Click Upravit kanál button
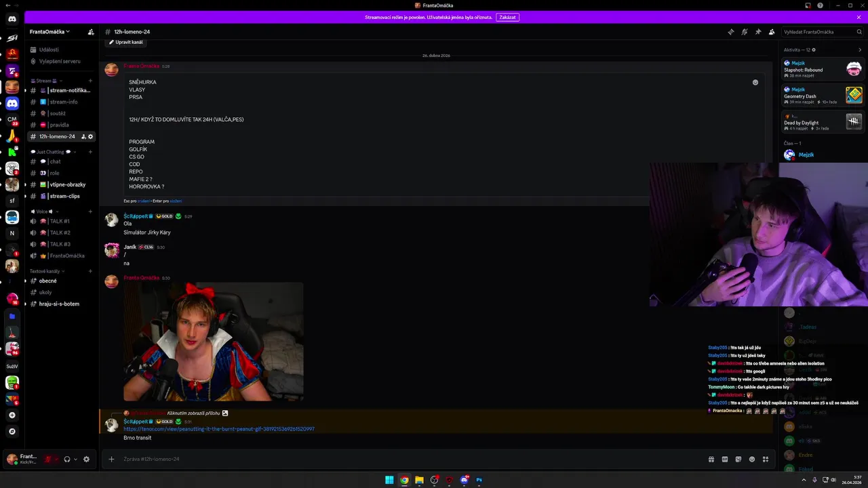This screenshot has width=868, height=488. tap(126, 42)
